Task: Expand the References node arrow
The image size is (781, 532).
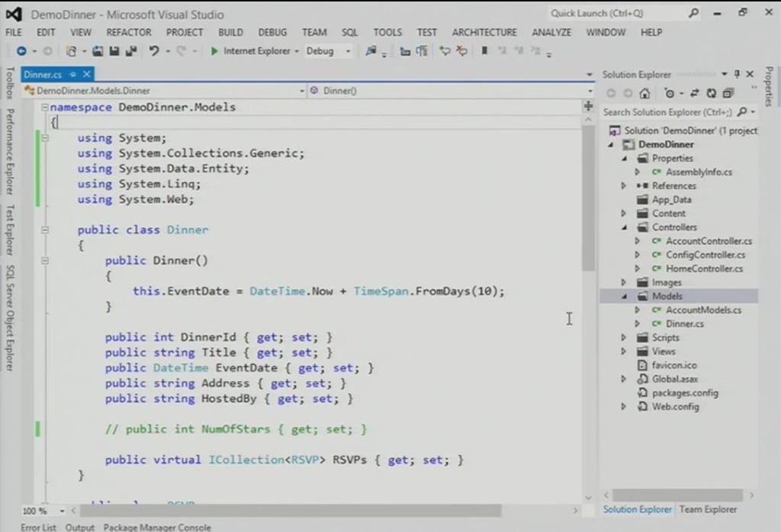Action: point(623,186)
